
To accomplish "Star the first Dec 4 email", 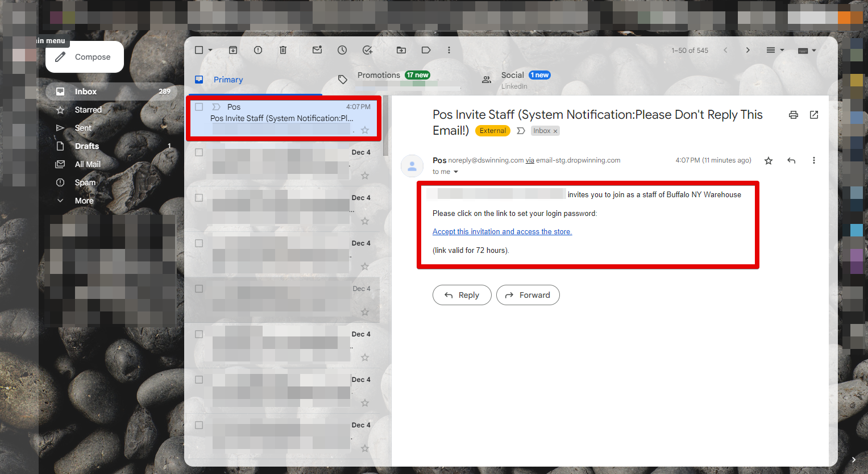I will [x=365, y=176].
